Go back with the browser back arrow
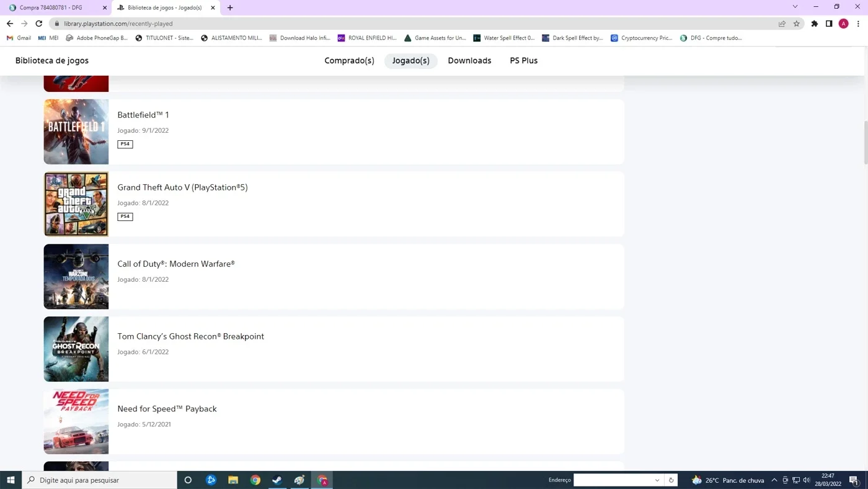868x489 pixels. (9, 24)
